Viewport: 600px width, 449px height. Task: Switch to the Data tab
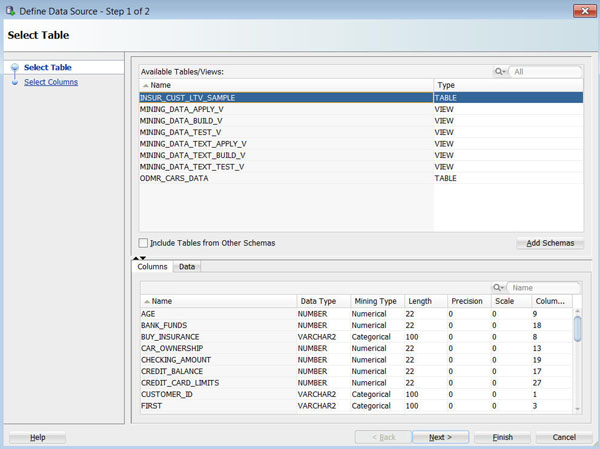tap(187, 267)
